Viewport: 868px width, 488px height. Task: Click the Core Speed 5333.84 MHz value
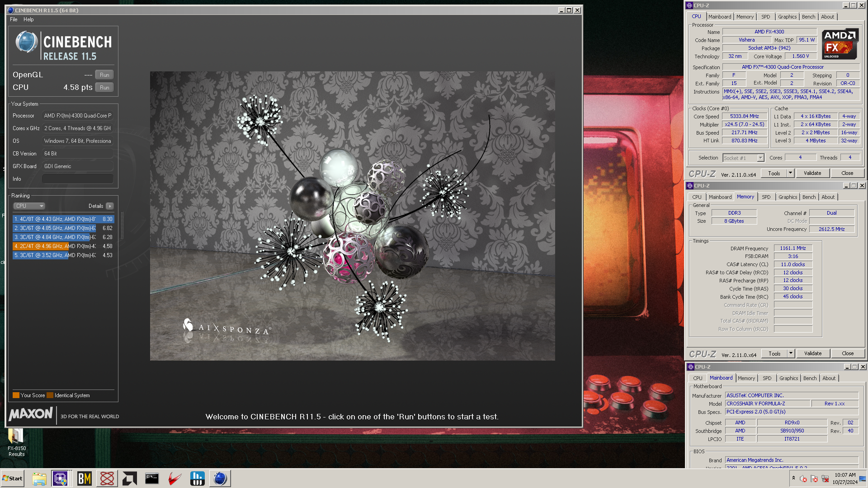745,116
